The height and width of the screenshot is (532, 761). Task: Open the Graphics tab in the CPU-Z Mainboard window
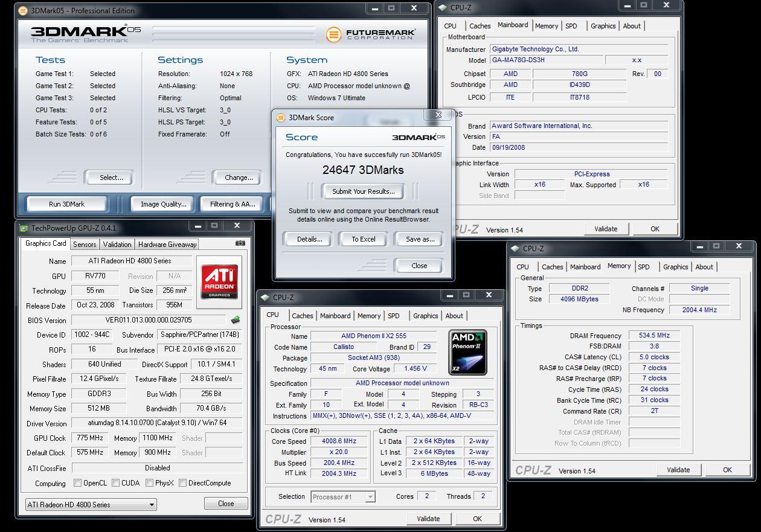[603, 25]
